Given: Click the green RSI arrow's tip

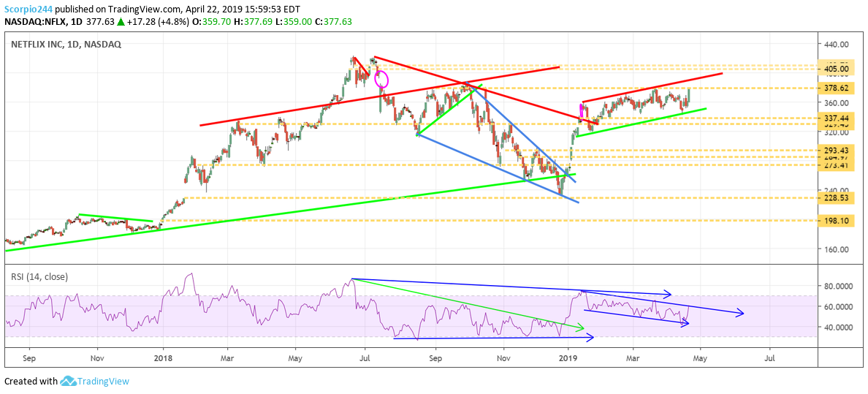Looking at the screenshot, I should (582, 330).
